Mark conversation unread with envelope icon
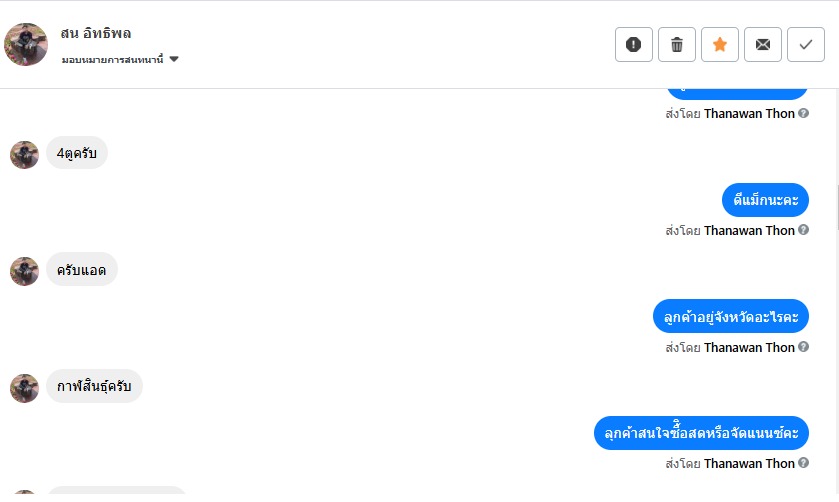The image size is (839, 502). [x=763, y=44]
